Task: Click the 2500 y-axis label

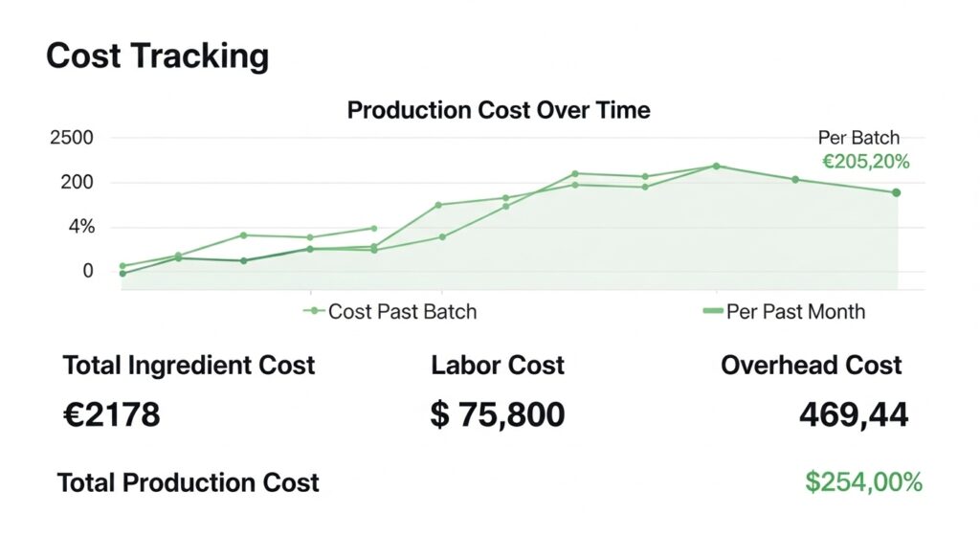Action: pyautogui.click(x=70, y=138)
